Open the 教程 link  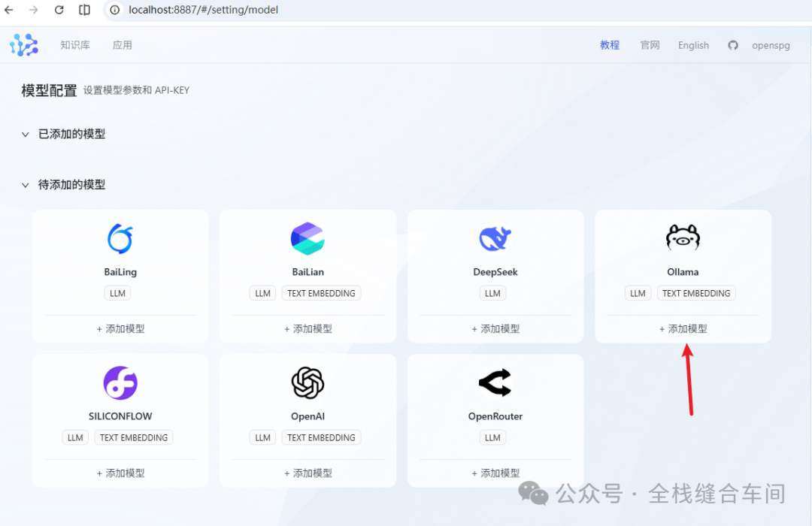610,45
